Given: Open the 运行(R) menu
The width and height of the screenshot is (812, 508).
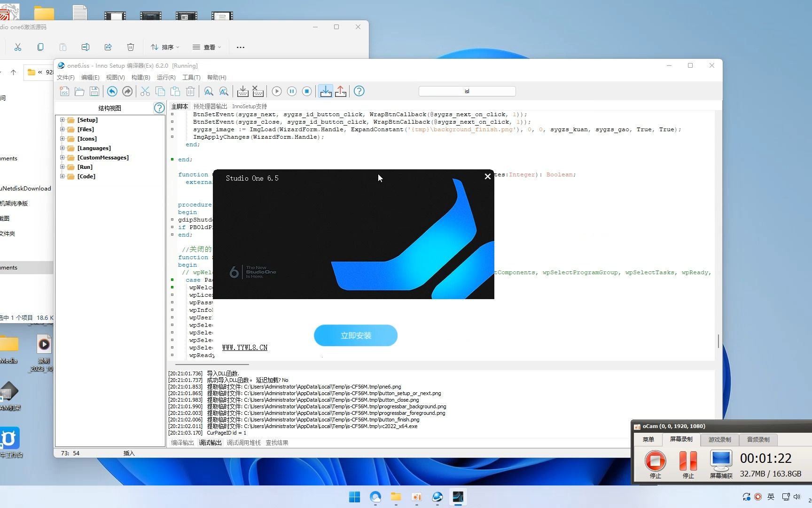Looking at the screenshot, I should pos(166,78).
